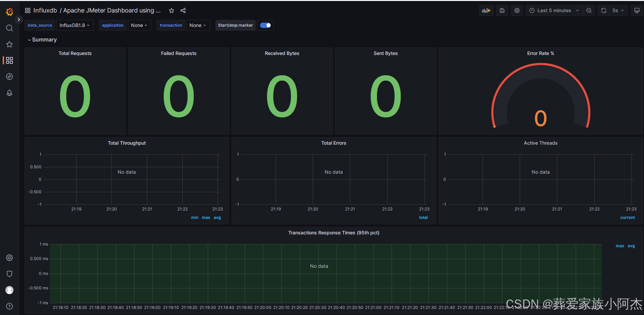Open data_source InfluxDB1.8 dropdown
Screen dimensions: 644x315
75,25
